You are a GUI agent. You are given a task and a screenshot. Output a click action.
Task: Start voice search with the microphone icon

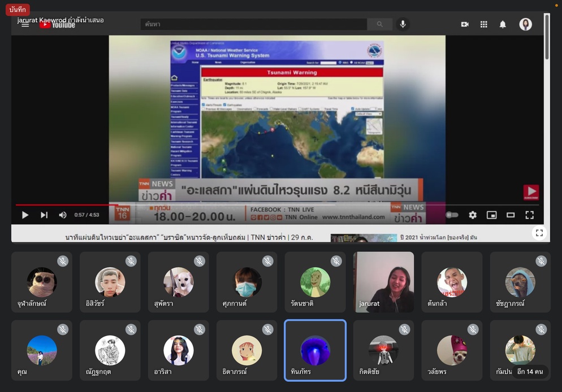403,24
